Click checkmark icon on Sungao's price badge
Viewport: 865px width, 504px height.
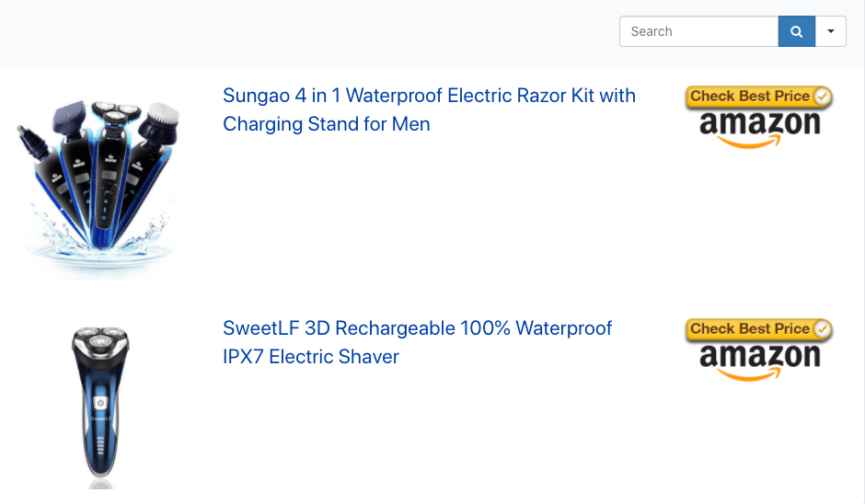point(823,96)
